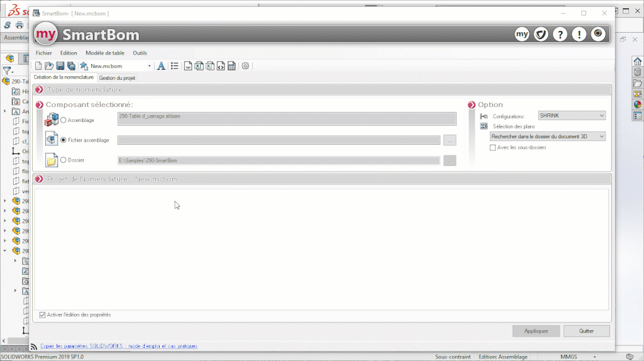Click the second grey Excel export icon

210,66
